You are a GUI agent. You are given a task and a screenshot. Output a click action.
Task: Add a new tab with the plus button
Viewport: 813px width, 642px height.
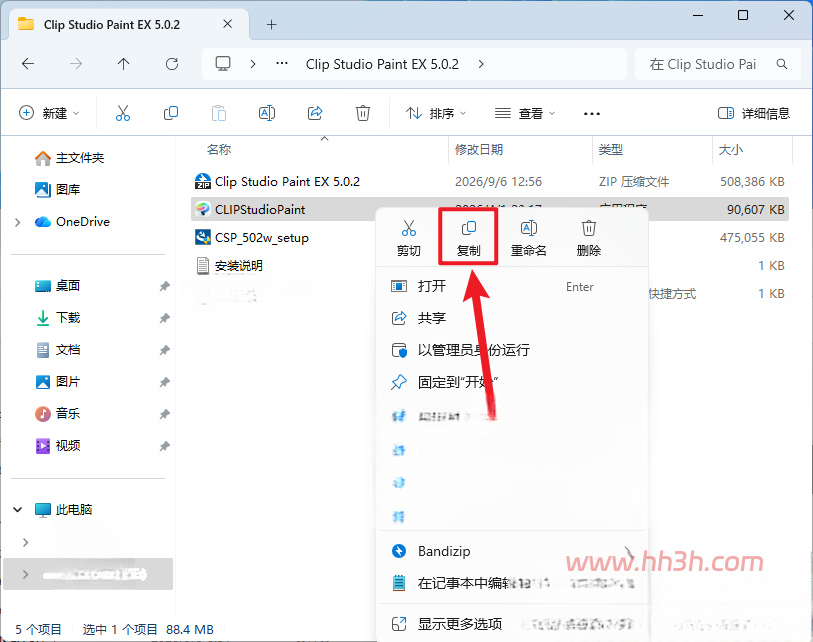(x=271, y=24)
